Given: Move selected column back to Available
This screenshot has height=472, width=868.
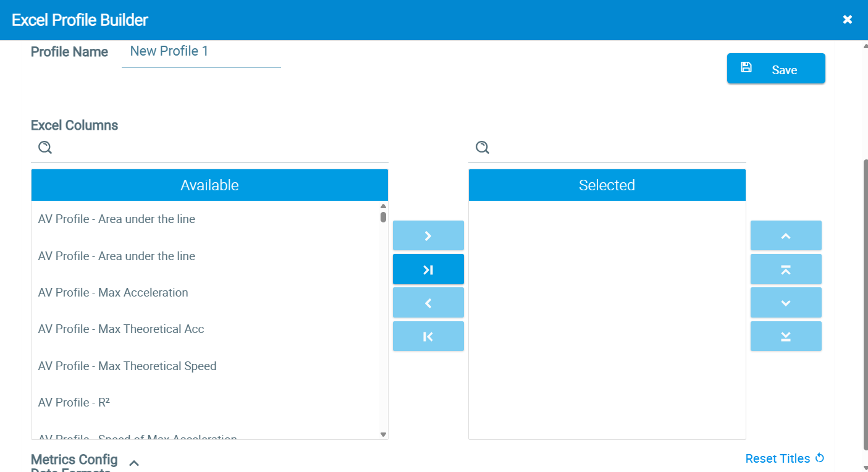Looking at the screenshot, I should pyautogui.click(x=428, y=303).
